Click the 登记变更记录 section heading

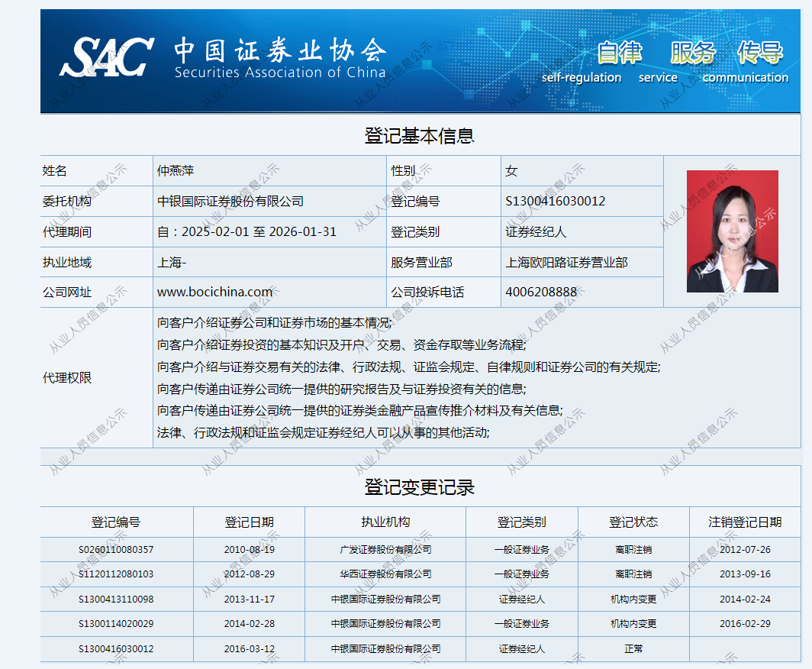click(x=420, y=486)
